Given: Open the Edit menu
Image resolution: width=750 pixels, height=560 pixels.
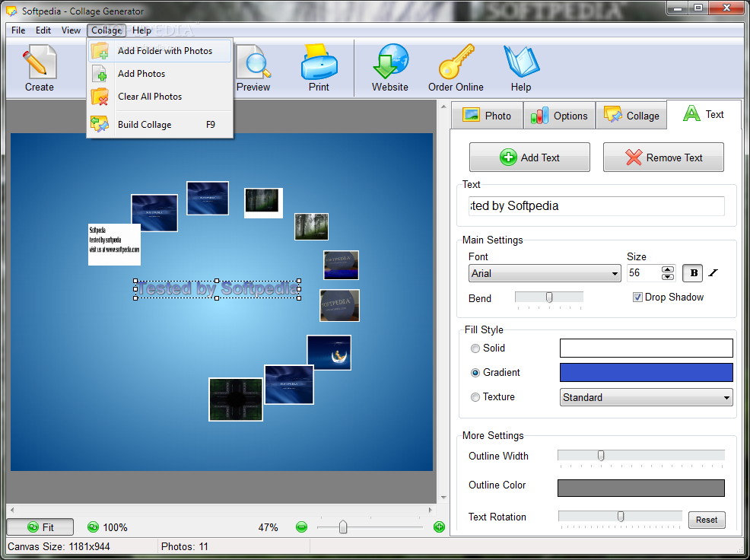Looking at the screenshot, I should click(43, 30).
